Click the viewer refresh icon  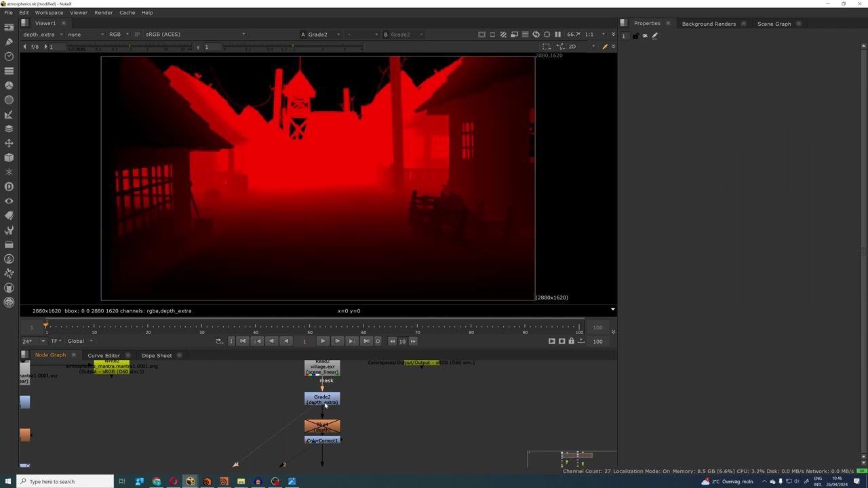pyautogui.click(x=536, y=35)
